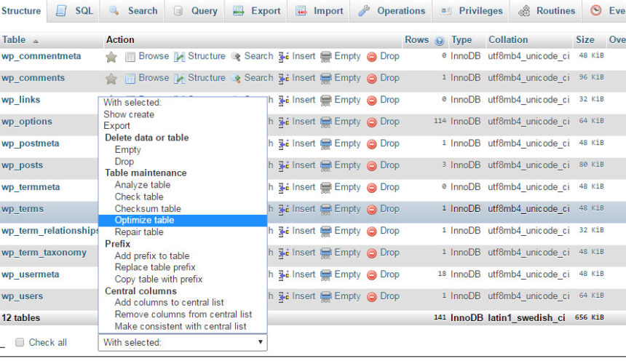Choose Optimize table from dropdown list
Screen dimensions: 626x364
183,221
